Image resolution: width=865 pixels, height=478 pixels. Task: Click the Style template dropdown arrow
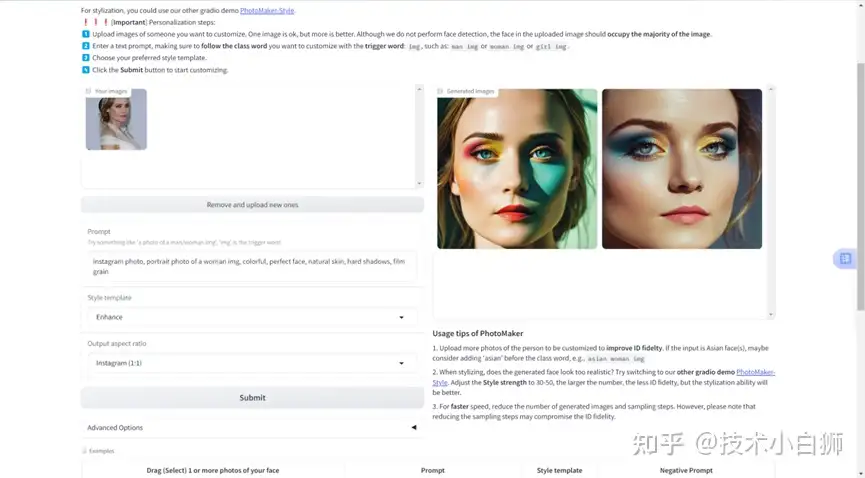(x=401, y=317)
